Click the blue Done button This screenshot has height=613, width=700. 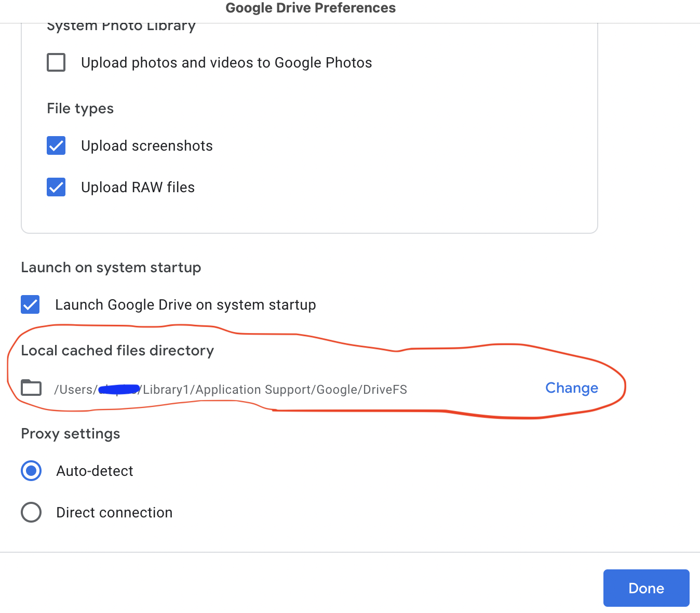click(x=647, y=588)
